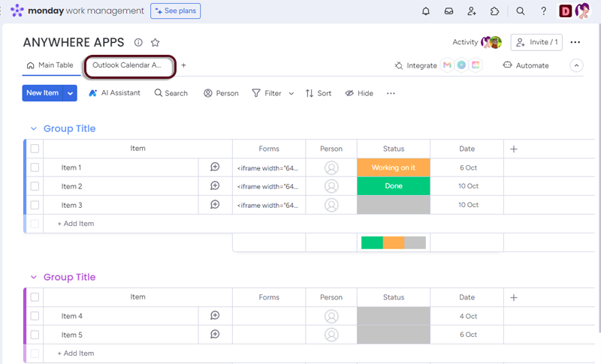The image size is (601, 364).
Task: Open the New Item dropdown arrow
Action: 71,93
